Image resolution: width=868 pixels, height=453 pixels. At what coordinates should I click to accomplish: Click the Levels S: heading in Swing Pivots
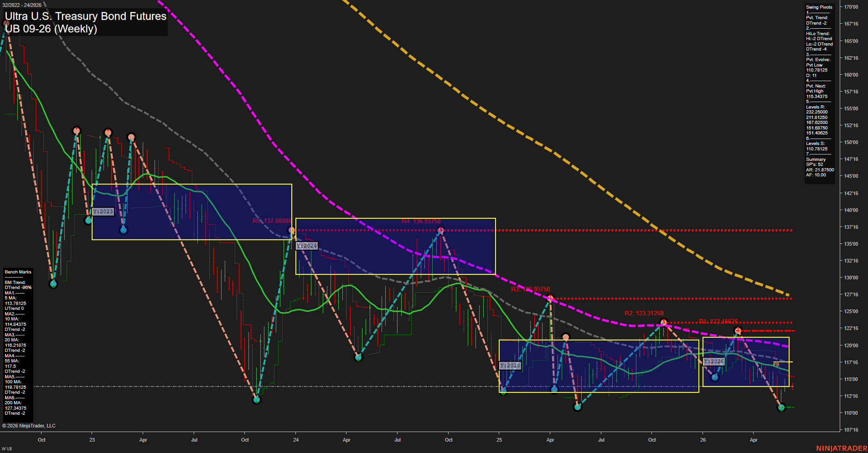click(815, 144)
